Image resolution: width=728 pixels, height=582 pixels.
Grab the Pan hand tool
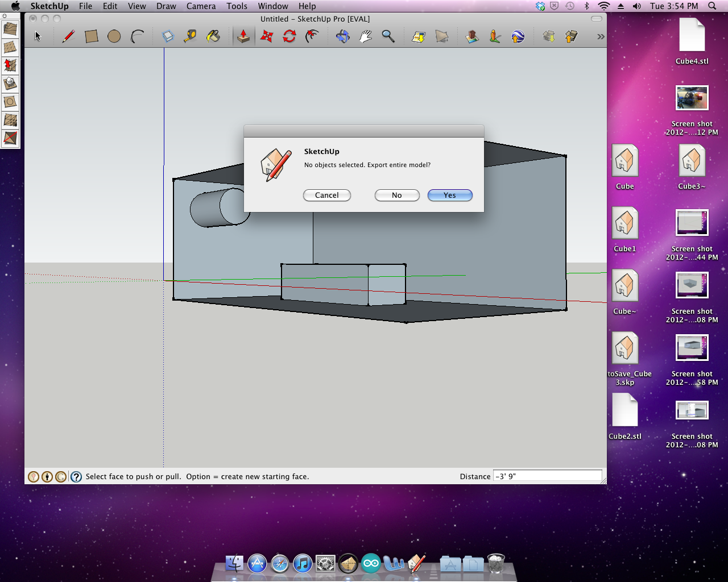point(366,36)
